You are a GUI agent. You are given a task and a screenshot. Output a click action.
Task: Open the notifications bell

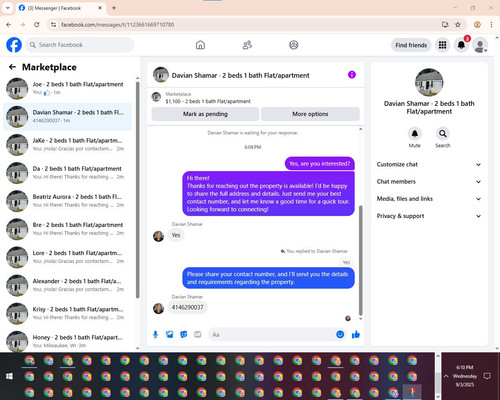(x=461, y=45)
